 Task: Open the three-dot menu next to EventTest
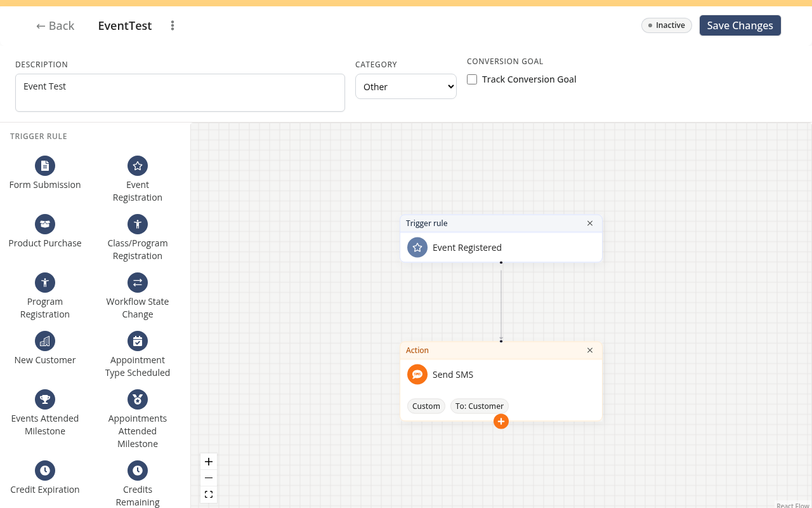[173, 25]
